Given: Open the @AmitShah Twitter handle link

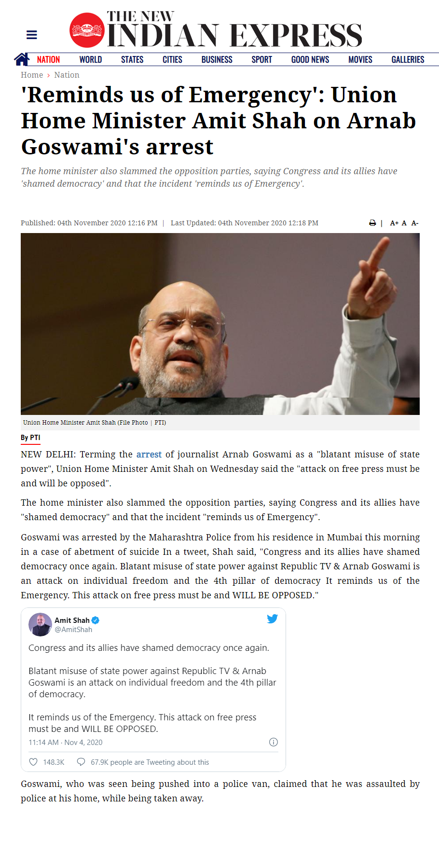Looking at the screenshot, I should [73, 630].
